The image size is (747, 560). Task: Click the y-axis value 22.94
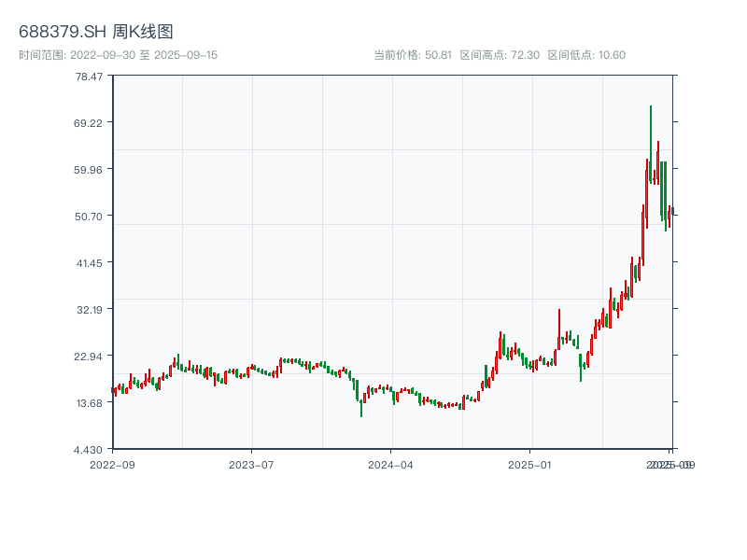88,357
